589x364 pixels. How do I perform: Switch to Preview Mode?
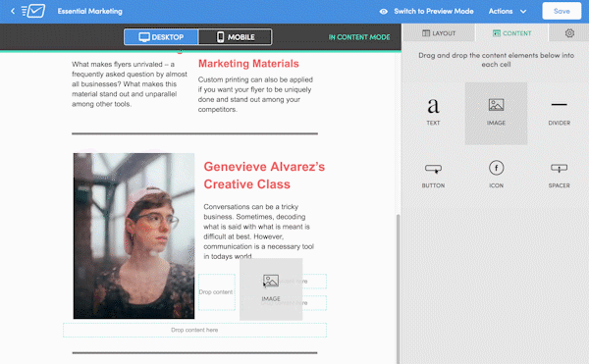[x=434, y=11]
